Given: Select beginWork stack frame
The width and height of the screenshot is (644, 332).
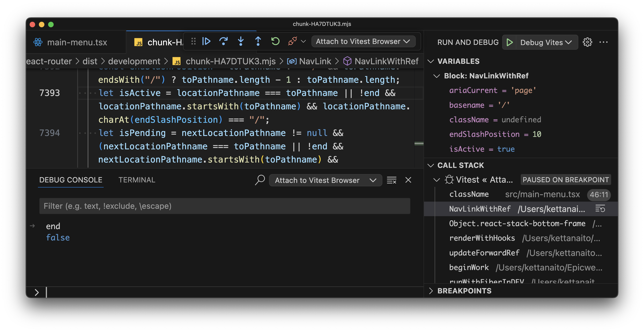Looking at the screenshot, I should [521, 268].
